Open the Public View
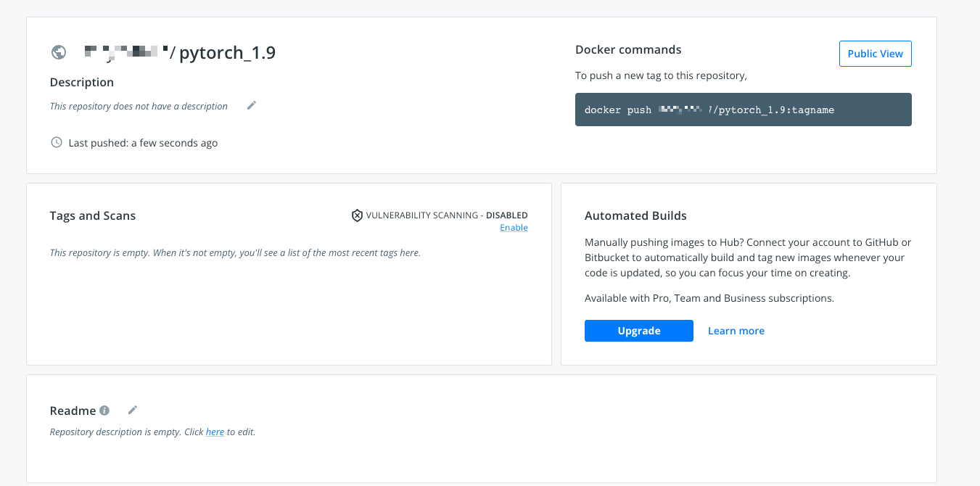The image size is (980, 486). tap(876, 54)
